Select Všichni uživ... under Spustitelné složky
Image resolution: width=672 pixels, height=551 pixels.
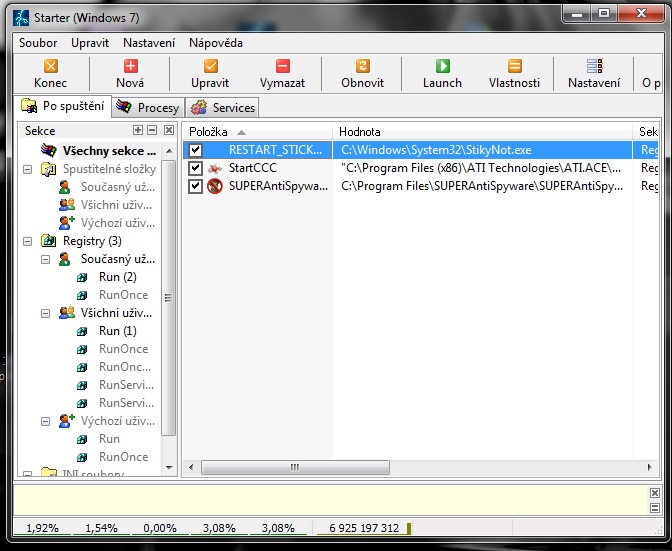point(116,205)
